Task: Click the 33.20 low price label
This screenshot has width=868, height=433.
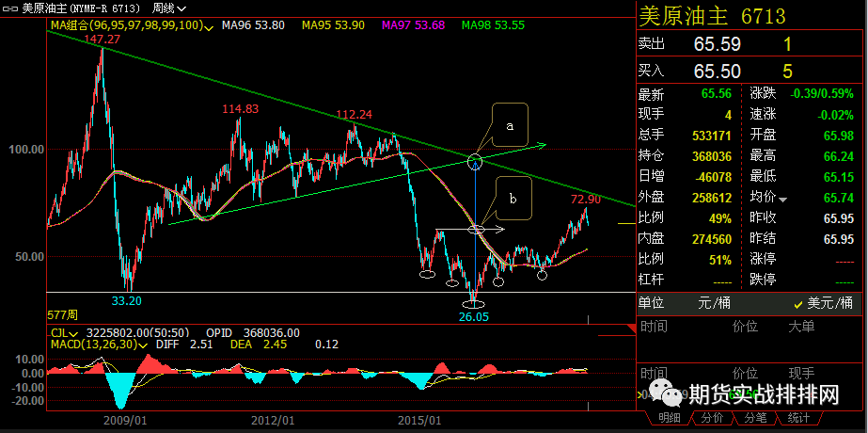Action: pyautogui.click(x=126, y=301)
